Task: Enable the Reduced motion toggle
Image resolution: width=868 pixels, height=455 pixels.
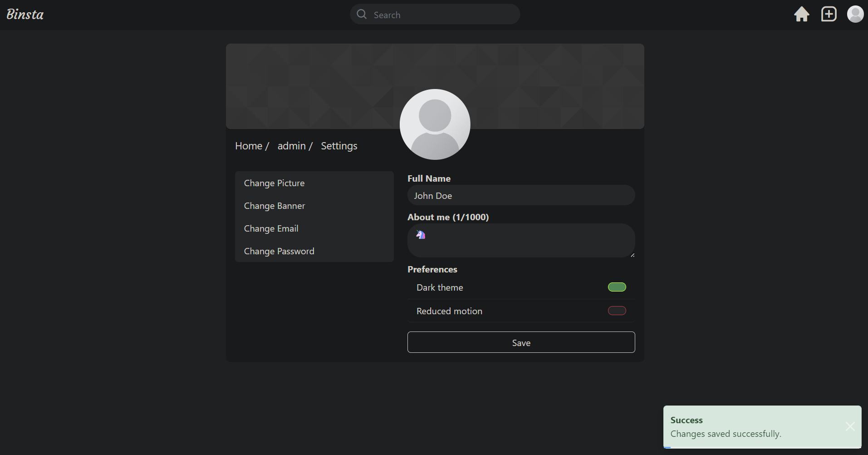Action: [617, 311]
